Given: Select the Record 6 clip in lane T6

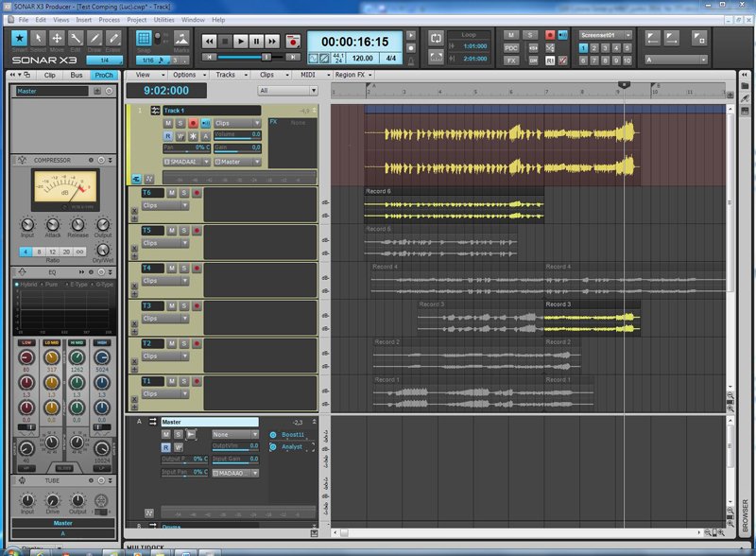Looking at the screenshot, I should 454,206.
